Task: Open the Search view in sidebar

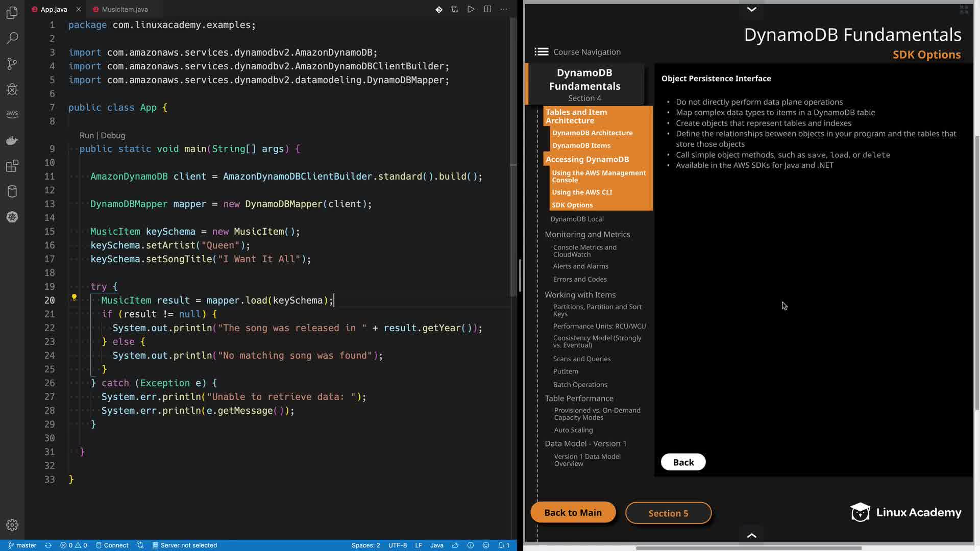Action: click(x=12, y=38)
